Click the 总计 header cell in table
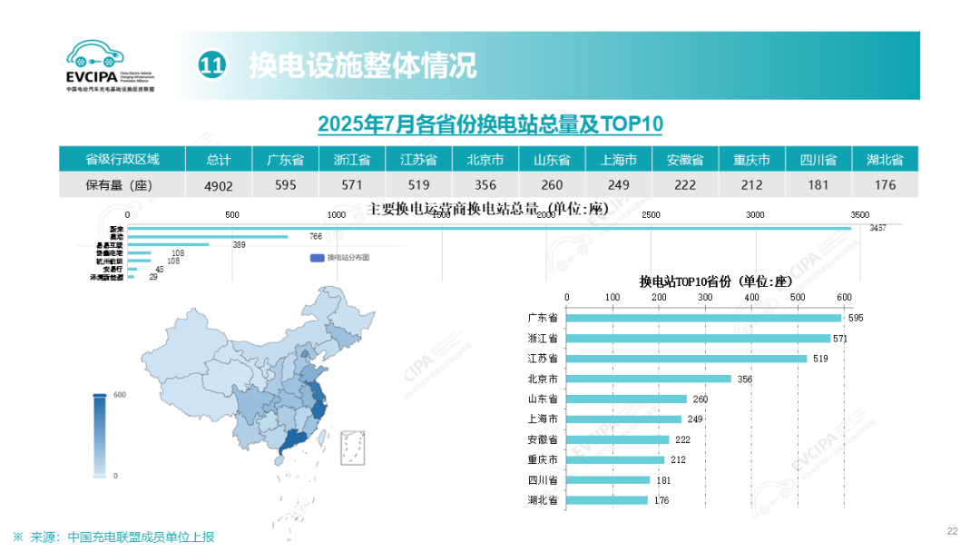The width and height of the screenshot is (980, 552). click(x=219, y=160)
